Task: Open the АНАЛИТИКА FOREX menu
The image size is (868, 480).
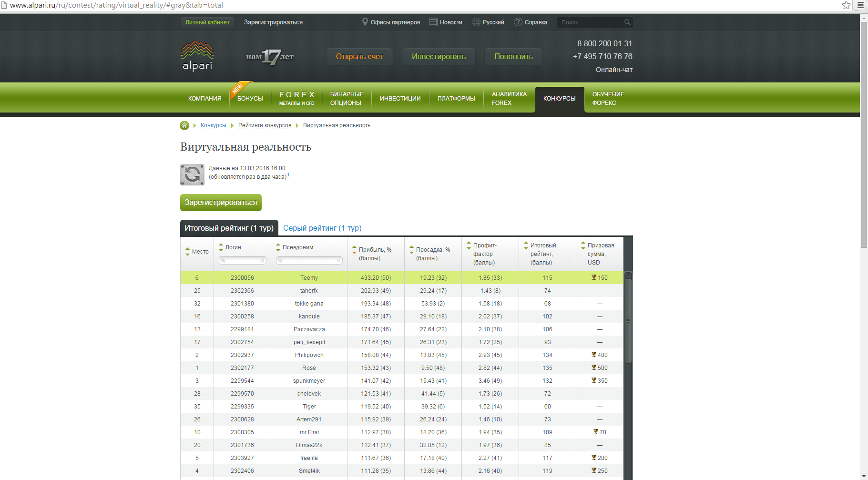Action: pos(509,98)
